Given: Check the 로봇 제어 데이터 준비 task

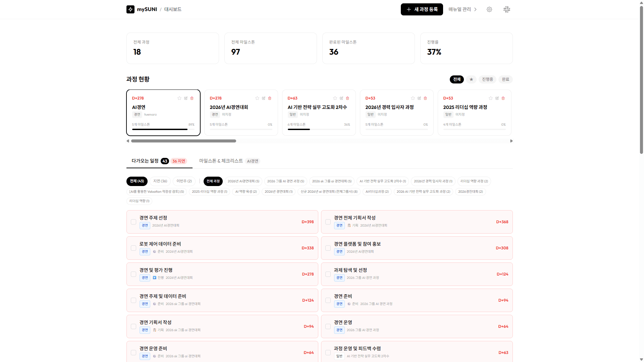Looking at the screenshot, I should [133, 248].
